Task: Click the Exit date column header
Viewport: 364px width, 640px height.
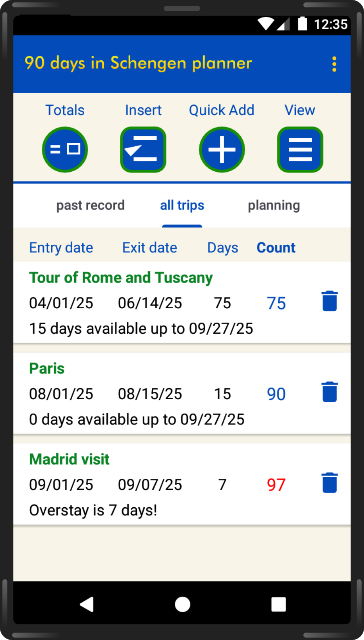Action: click(x=149, y=247)
